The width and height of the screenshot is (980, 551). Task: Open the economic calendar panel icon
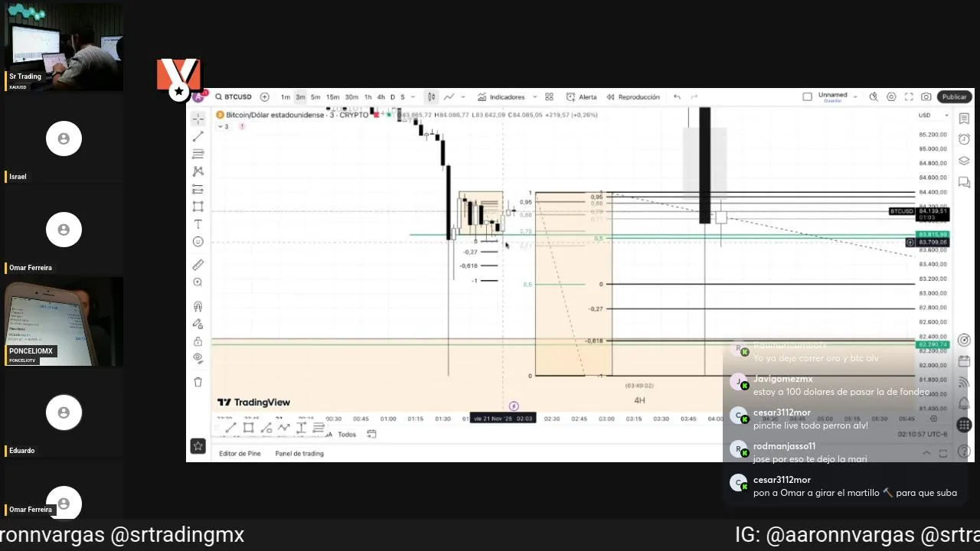tap(964, 361)
